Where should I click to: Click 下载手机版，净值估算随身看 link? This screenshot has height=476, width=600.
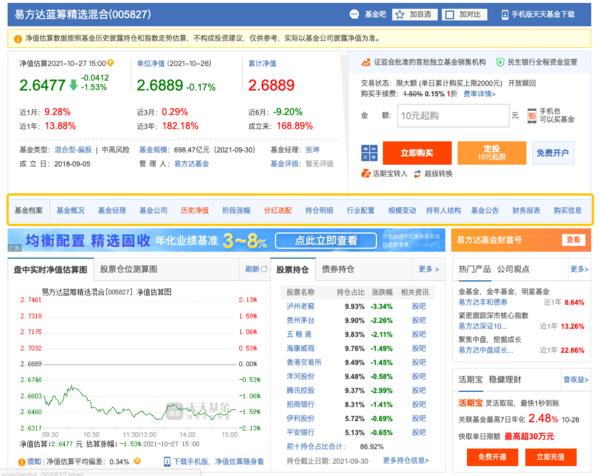(218, 461)
